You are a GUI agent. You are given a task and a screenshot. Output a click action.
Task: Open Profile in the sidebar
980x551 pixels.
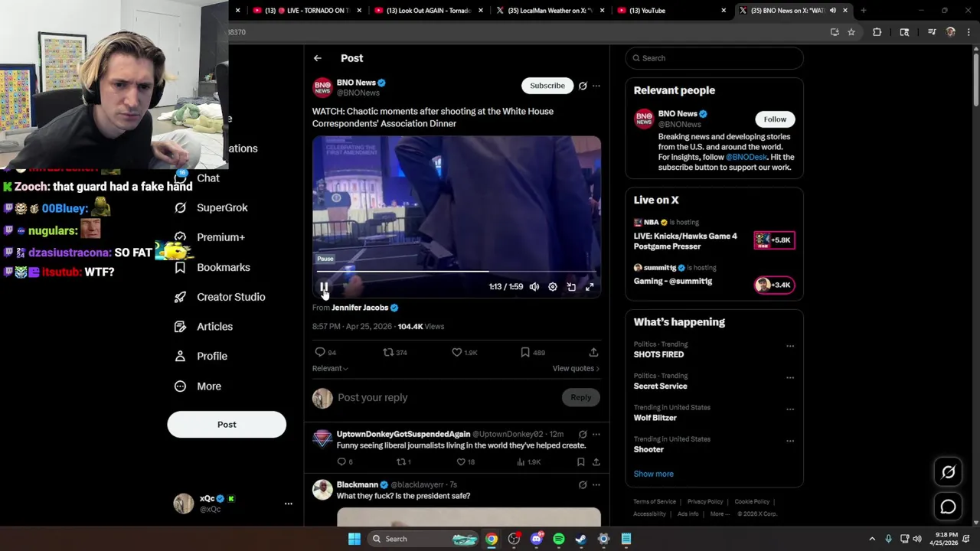[x=201, y=356]
